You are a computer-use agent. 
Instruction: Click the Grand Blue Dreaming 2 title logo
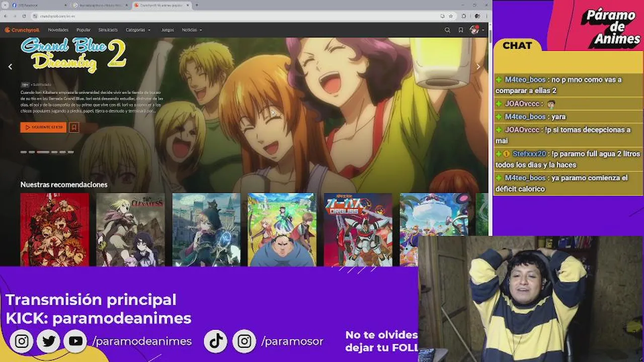[x=73, y=55]
